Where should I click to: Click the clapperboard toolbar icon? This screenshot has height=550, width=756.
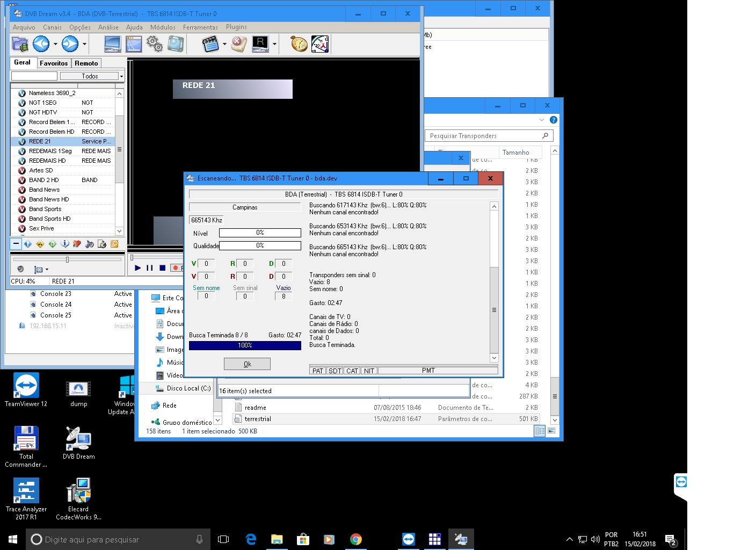210,44
